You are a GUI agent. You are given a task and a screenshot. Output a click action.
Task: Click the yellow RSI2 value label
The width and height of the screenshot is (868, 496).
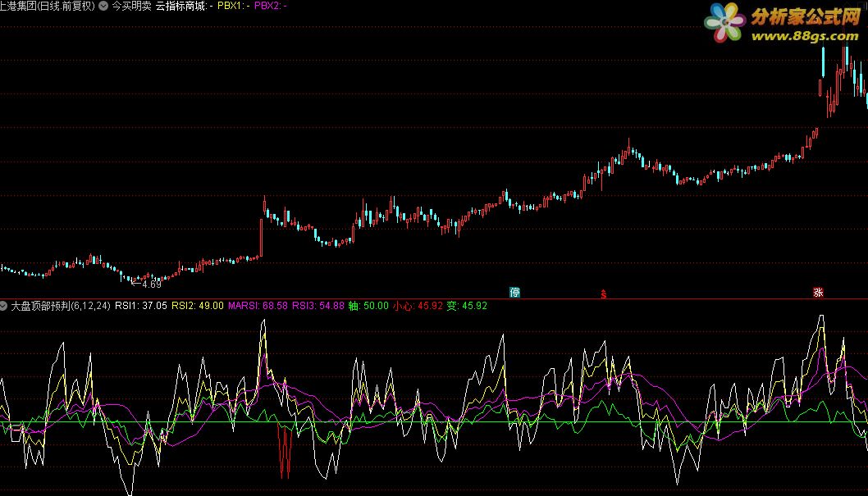[199, 306]
